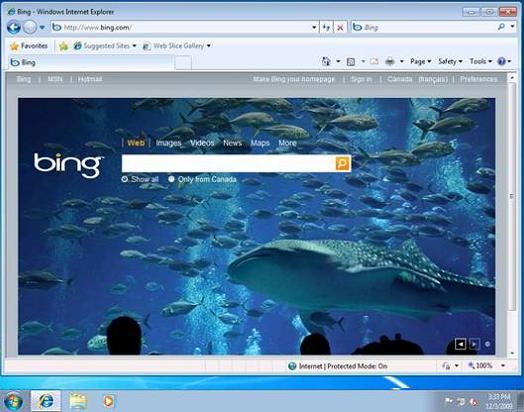Click the Home icon in command bar
524x412 pixels.
click(326, 61)
